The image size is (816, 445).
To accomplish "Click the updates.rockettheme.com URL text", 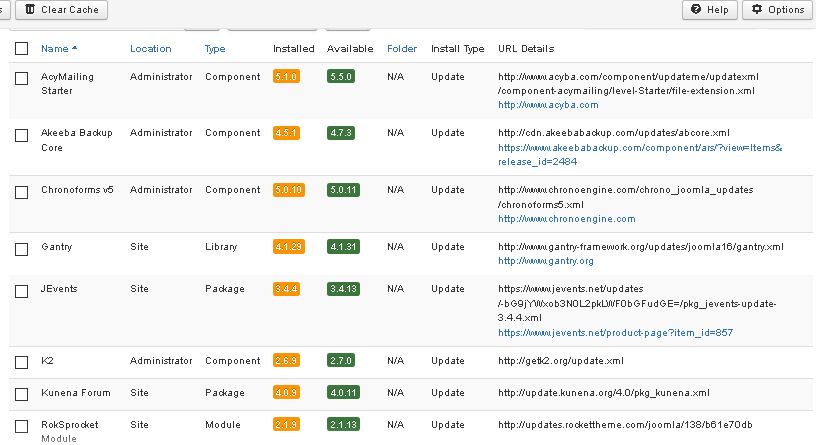I will pos(625,424).
